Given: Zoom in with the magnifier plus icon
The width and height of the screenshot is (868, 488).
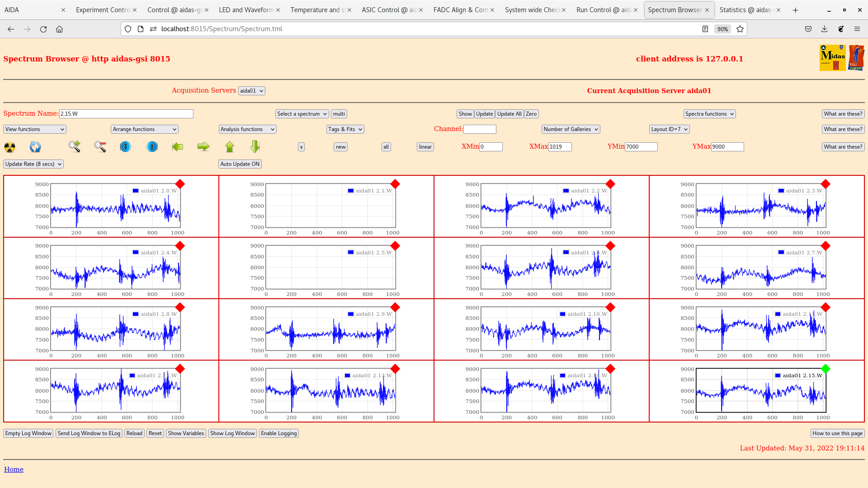Looking at the screenshot, I should [x=74, y=146].
